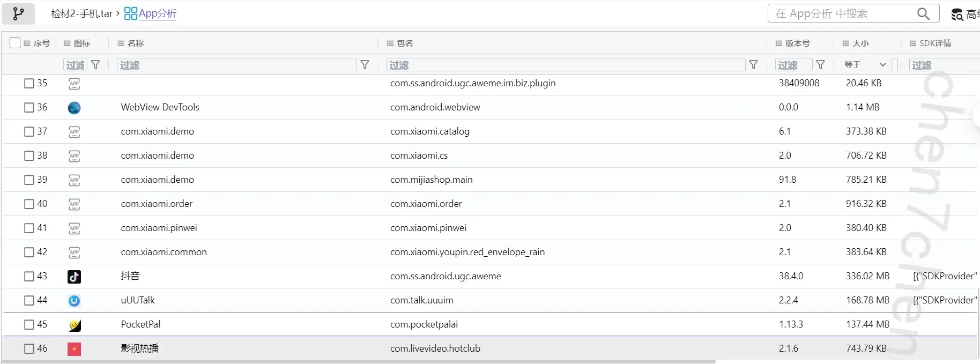This screenshot has width=980, height=364.
Task: Click the 336.02 MB size cell
Action: (x=867, y=276)
